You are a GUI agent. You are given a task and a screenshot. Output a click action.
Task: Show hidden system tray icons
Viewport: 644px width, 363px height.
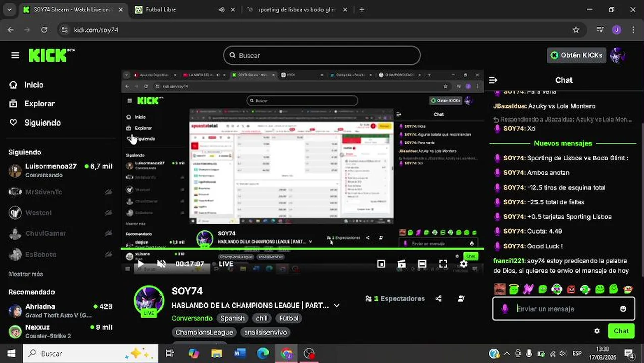pyautogui.click(x=507, y=353)
